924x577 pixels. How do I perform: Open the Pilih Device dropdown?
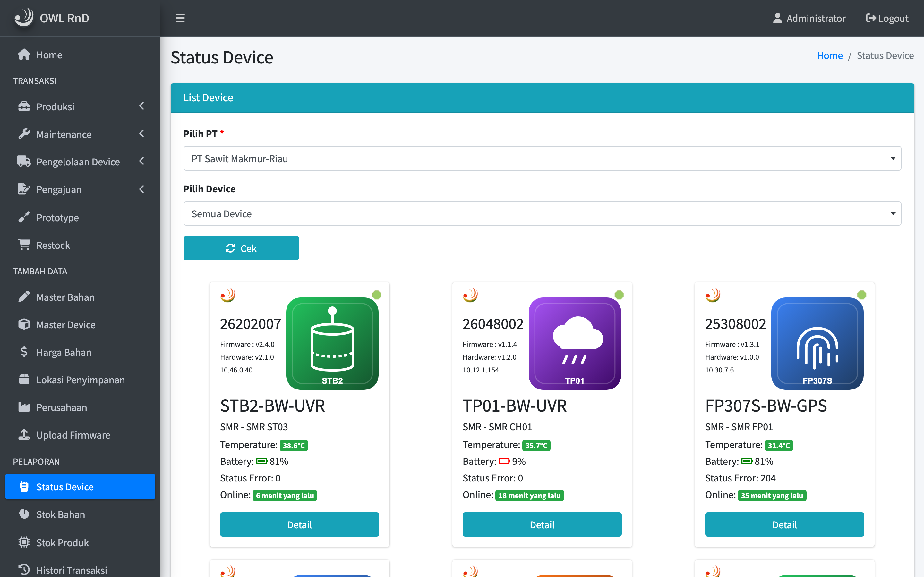(542, 213)
